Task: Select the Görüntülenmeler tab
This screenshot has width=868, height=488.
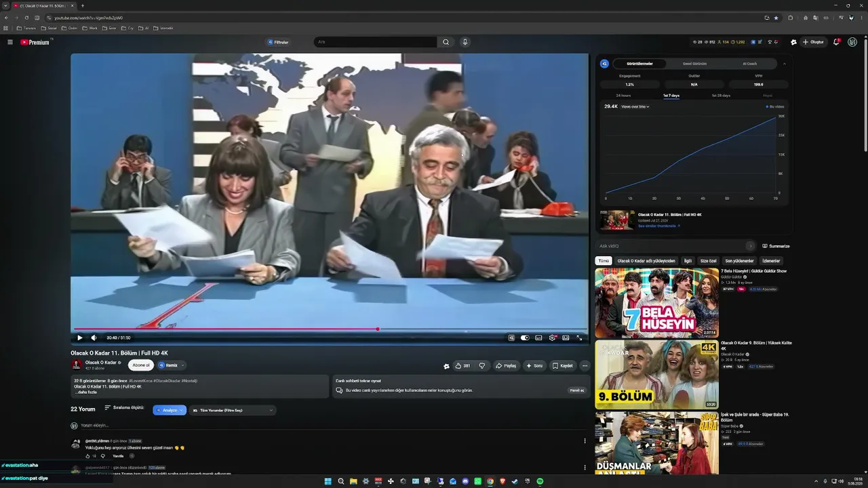Action: click(x=639, y=64)
